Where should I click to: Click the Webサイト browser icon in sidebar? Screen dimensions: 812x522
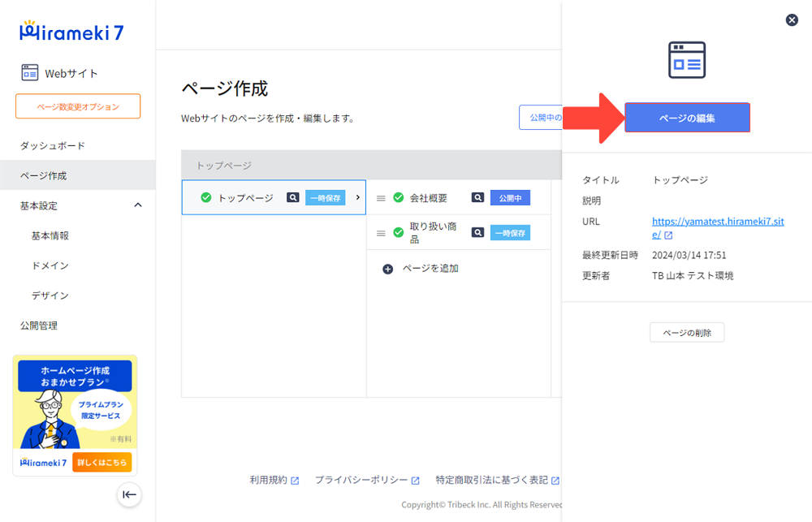click(x=29, y=72)
